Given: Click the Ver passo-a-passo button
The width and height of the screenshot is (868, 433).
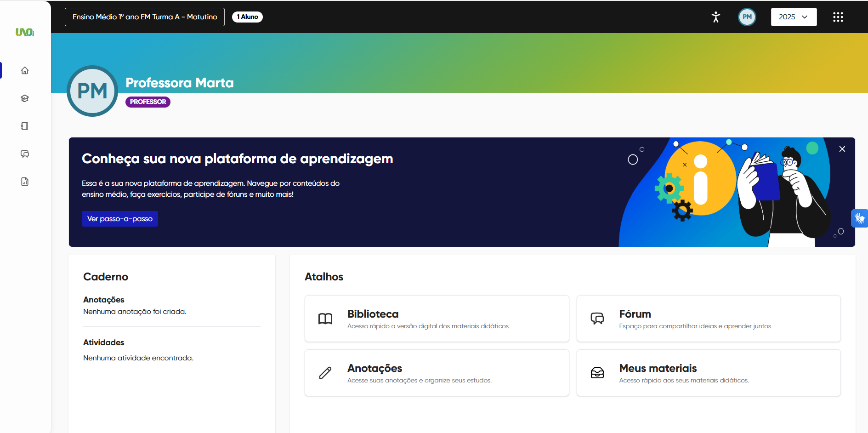Looking at the screenshot, I should click(120, 219).
